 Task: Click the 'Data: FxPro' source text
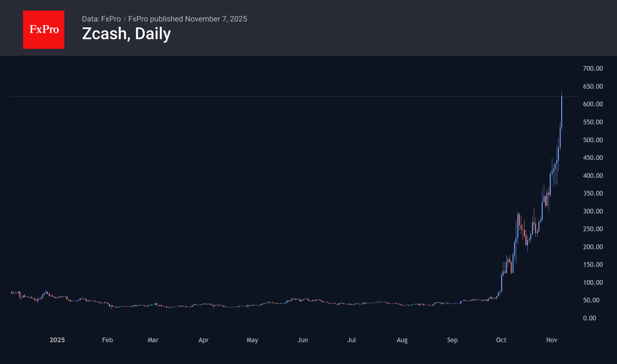coord(101,19)
